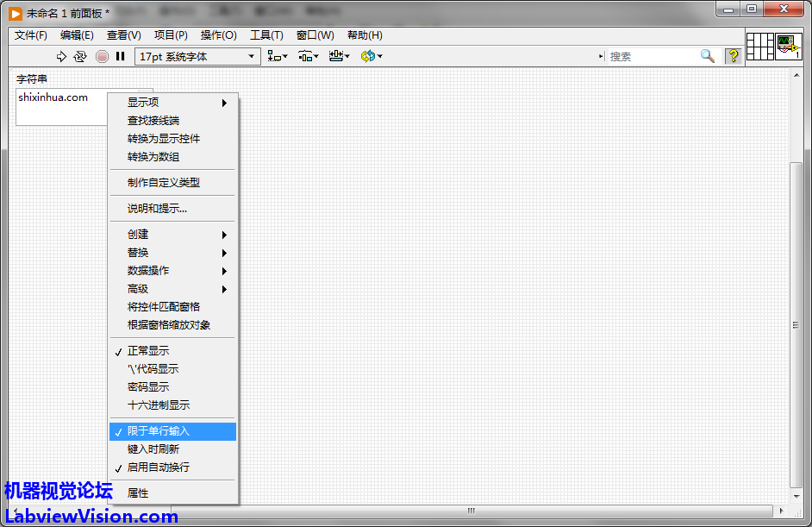
Task: Open the Align Objects tool
Action: 278,56
